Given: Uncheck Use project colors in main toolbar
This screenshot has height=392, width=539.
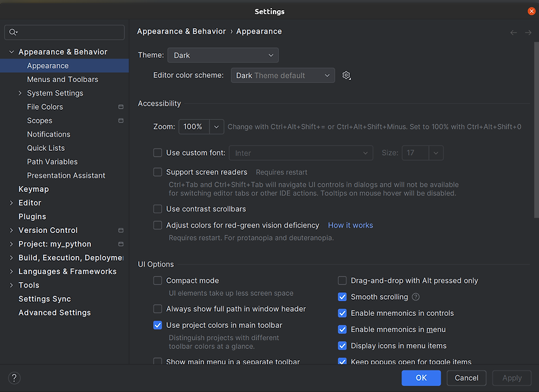Looking at the screenshot, I should pyautogui.click(x=157, y=325).
